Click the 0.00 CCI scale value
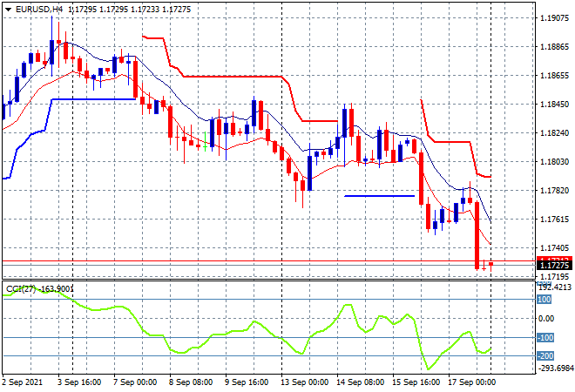The image size is (575, 392). click(x=546, y=319)
